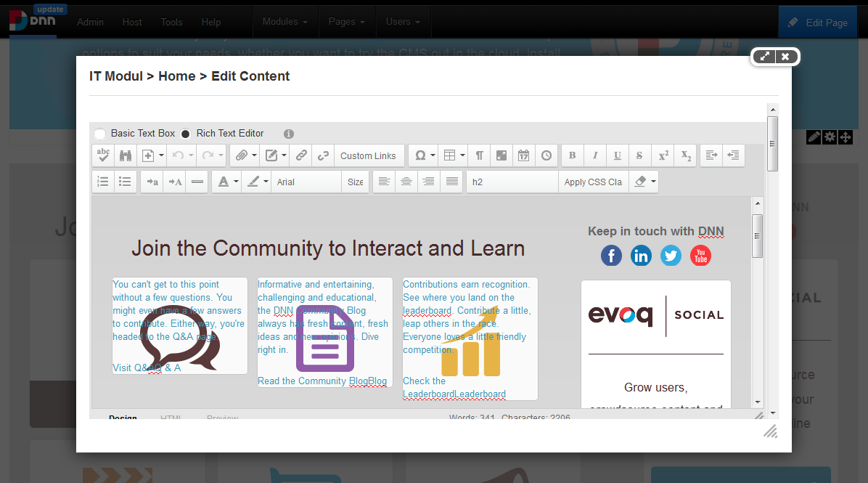Open the Modules menu
The image size is (868, 483).
pos(285,22)
